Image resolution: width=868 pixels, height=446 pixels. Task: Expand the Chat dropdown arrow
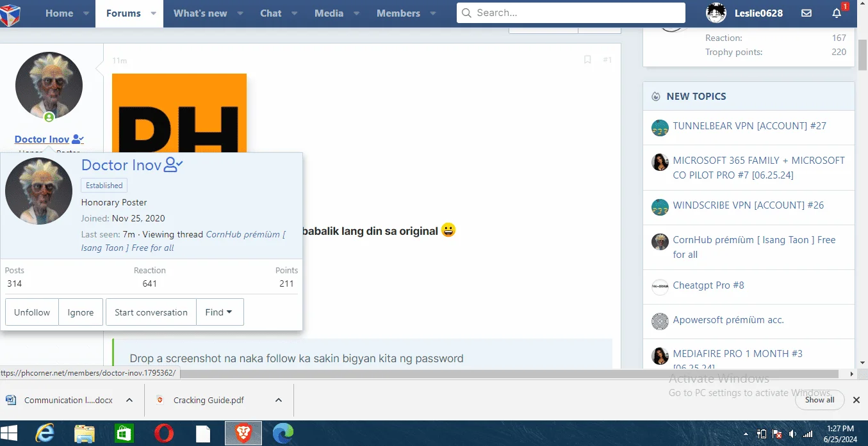(294, 13)
